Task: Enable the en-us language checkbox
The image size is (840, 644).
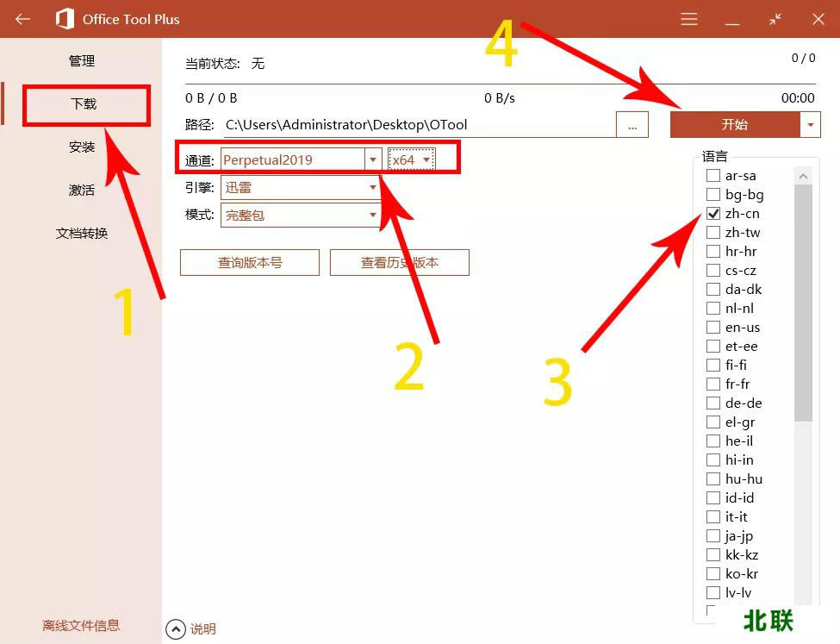Action: tap(713, 328)
